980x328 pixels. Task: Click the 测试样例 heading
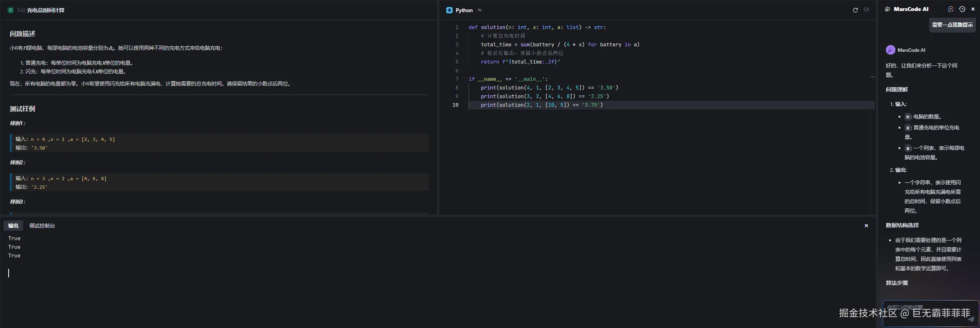(23, 109)
